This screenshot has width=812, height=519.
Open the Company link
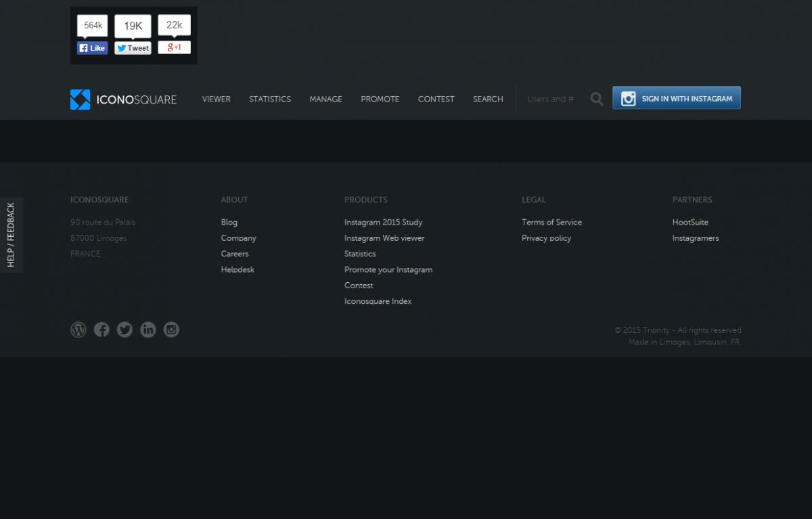pos(239,238)
